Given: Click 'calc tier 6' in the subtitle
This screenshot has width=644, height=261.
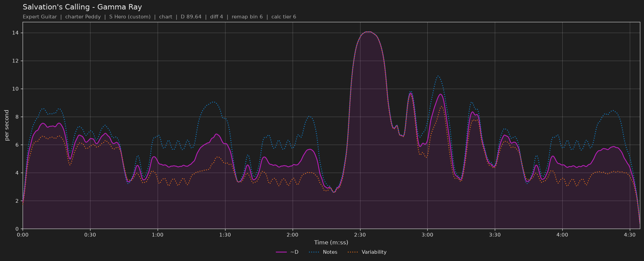Looking at the screenshot, I should [x=284, y=17].
